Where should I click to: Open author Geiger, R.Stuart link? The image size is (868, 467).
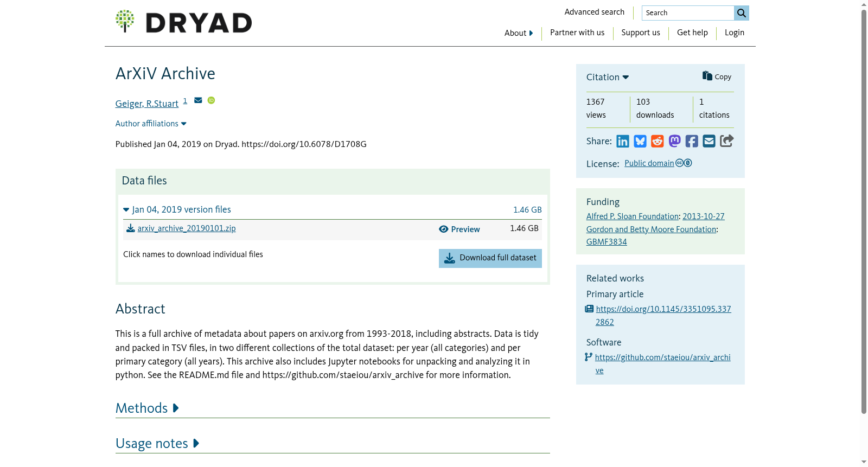click(147, 104)
